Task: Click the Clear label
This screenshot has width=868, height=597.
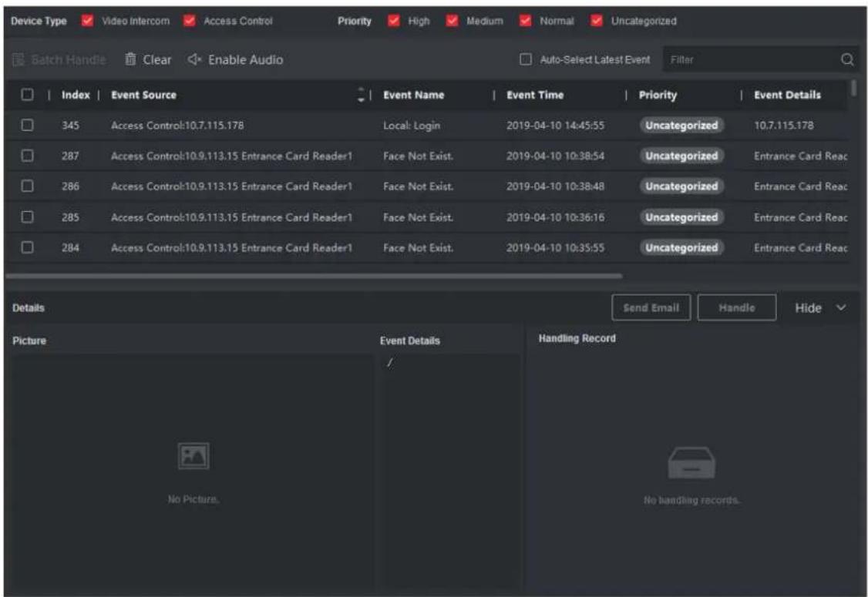Action: point(157,60)
